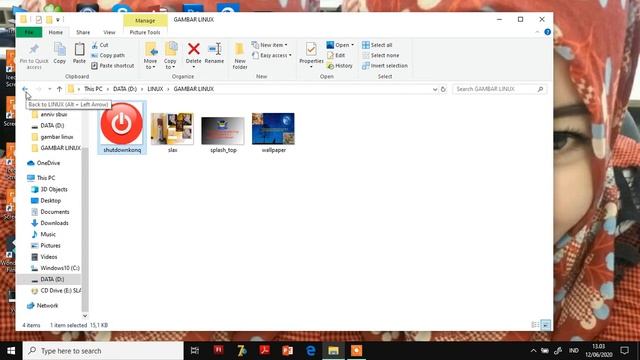Click DATA (D:) in the address path
This screenshot has height=360, width=640.
pos(125,89)
